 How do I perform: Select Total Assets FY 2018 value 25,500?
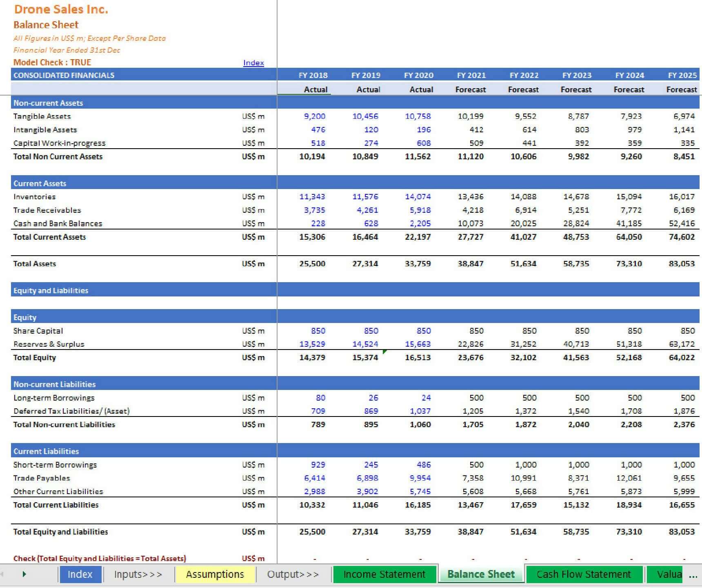coord(312,264)
